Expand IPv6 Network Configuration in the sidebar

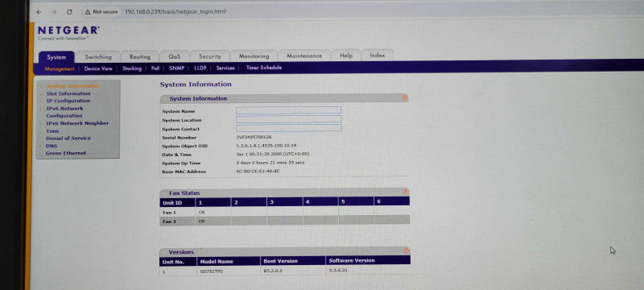tap(64, 112)
